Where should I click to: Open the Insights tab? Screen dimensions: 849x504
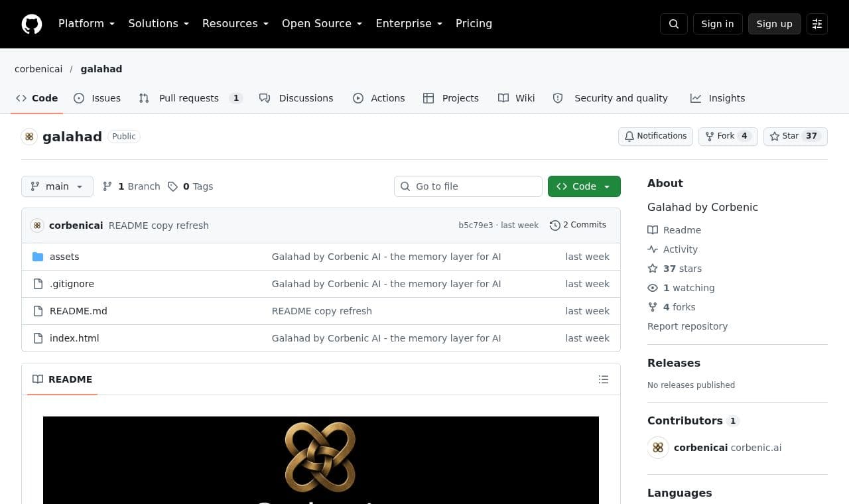718,98
